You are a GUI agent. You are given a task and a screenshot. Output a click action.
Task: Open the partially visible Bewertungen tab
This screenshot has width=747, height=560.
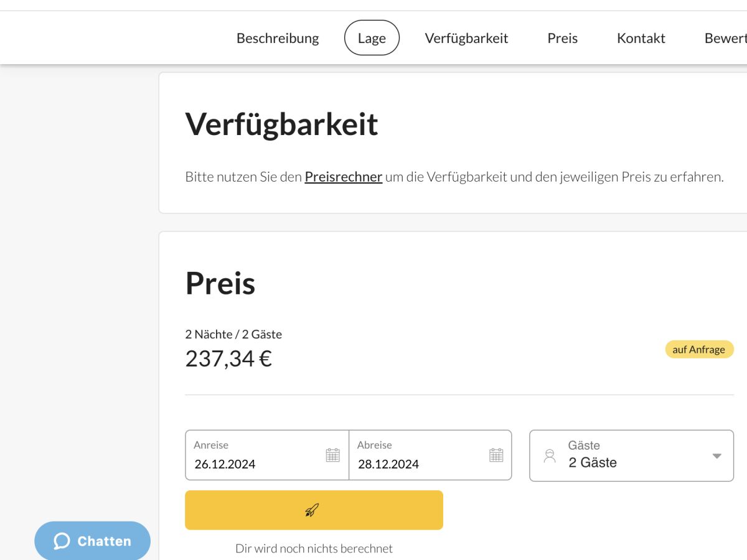[726, 38]
